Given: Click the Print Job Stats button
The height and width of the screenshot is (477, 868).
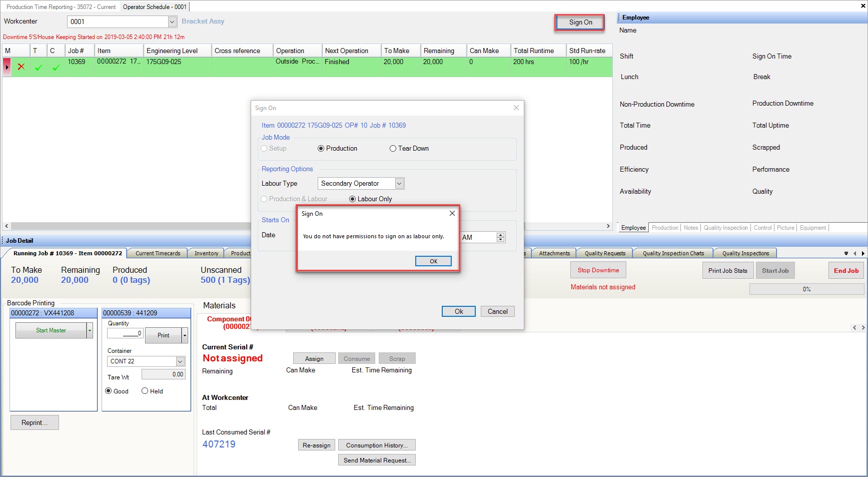Looking at the screenshot, I should point(728,271).
